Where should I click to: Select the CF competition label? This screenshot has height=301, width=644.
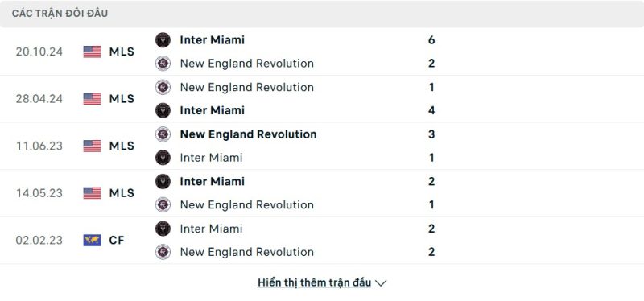click(x=117, y=240)
